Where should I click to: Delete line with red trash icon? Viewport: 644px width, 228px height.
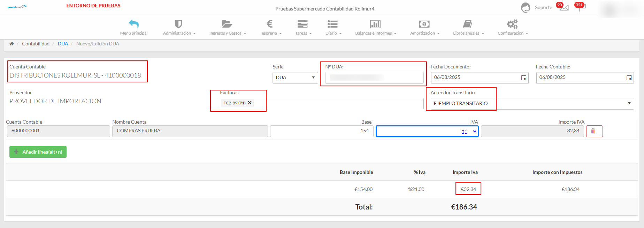click(594, 131)
